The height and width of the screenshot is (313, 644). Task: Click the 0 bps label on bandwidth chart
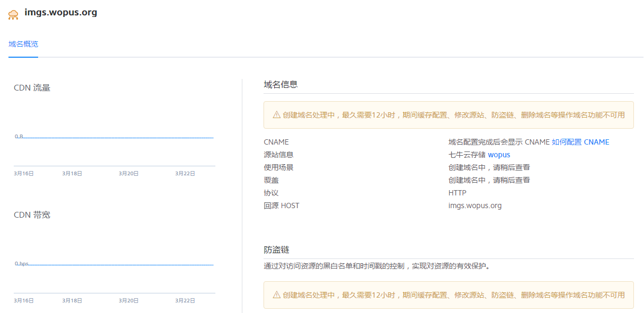tap(22, 264)
